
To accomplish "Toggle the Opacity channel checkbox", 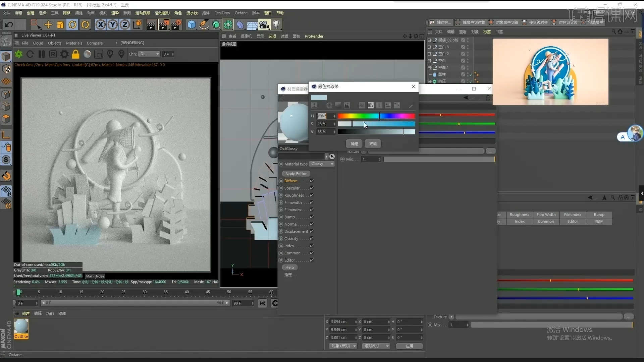I will tap(312, 239).
